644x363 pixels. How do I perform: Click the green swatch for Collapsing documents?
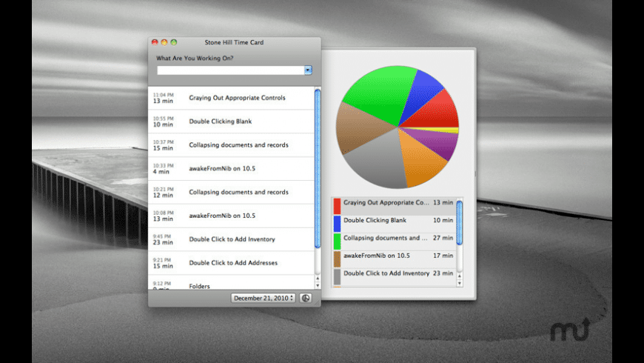point(338,242)
